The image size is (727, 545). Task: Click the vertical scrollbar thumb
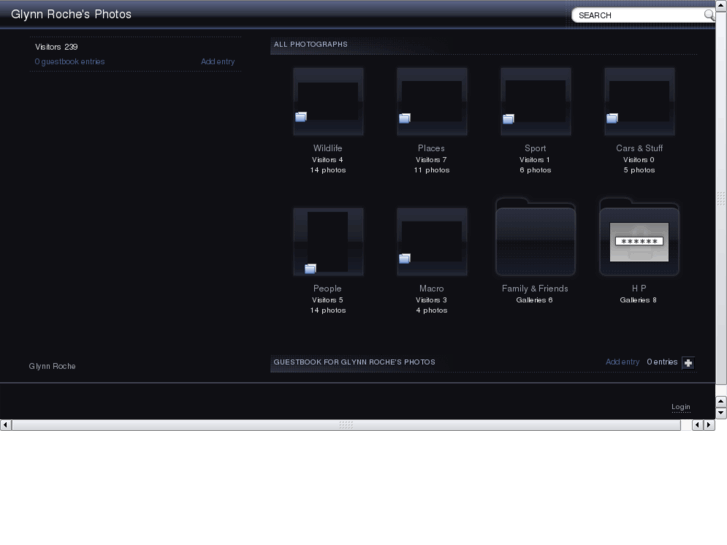click(721, 198)
